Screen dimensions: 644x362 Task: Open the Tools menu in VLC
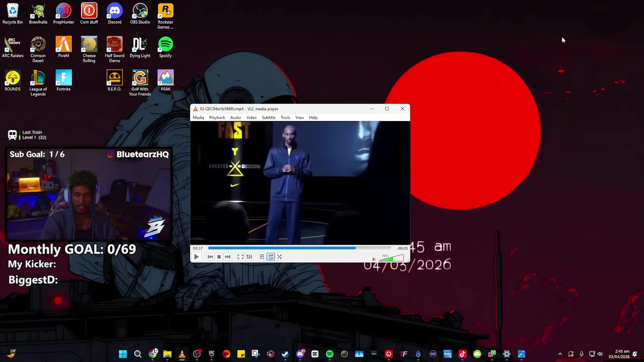click(x=285, y=118)
